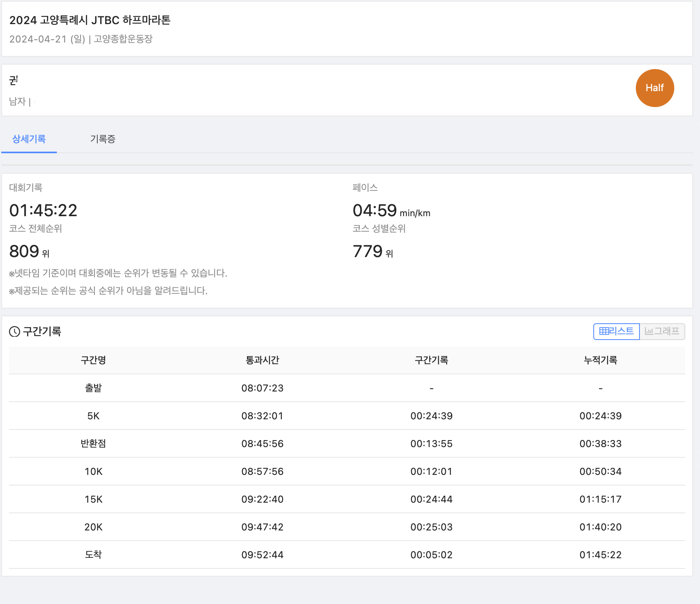This screenshot has height=604, width=700.
Task: Click the overall rank 809 위
Action: (x=29, y=251)
